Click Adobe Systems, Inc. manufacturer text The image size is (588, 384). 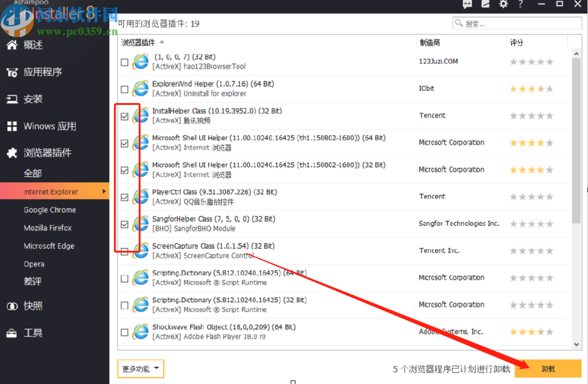[450, 332]
